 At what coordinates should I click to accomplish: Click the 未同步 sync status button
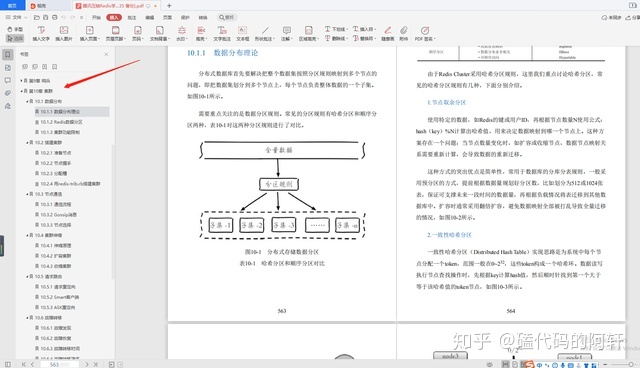click(611, 18)
